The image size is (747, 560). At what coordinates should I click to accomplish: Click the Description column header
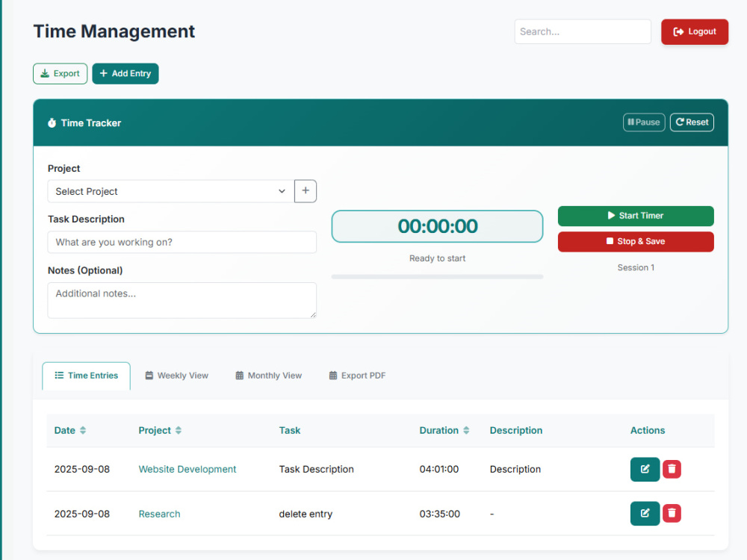click(516, 431)
